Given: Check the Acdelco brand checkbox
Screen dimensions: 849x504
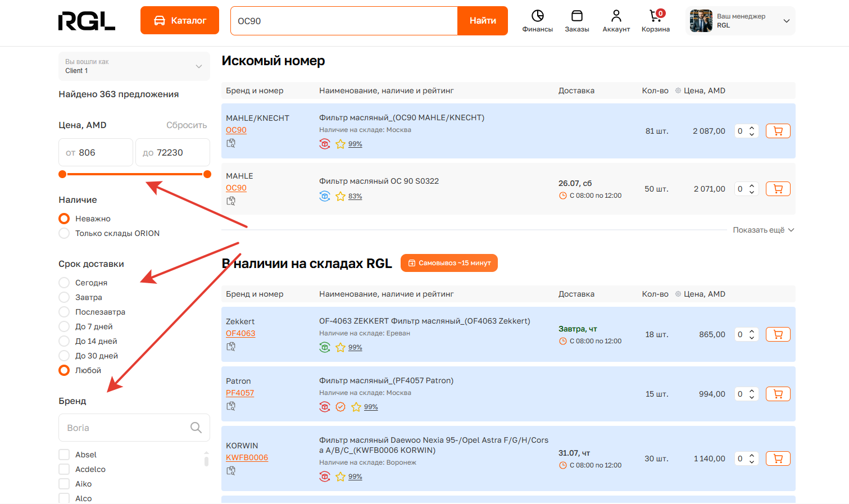Looking at the screenshot, I should pos(64,469).
